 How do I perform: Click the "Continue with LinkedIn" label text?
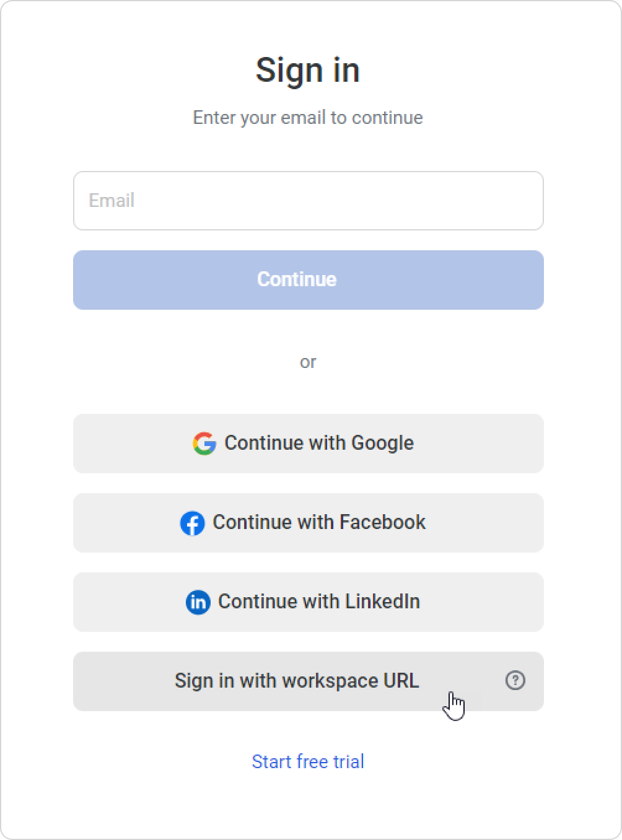pos(319,602)
